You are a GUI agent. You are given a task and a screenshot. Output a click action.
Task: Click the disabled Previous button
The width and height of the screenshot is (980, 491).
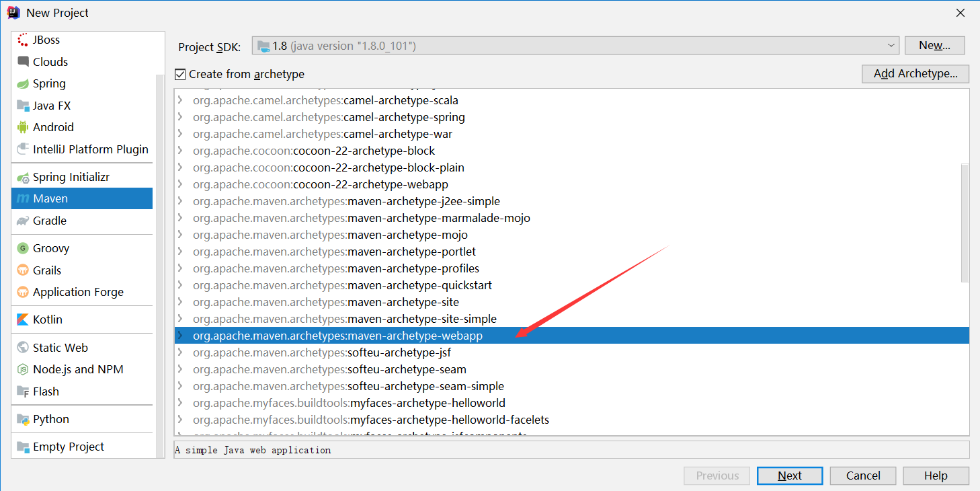click(717, 476)
